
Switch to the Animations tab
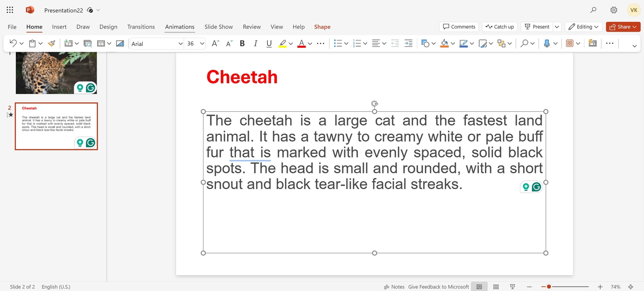coord(180,27)
